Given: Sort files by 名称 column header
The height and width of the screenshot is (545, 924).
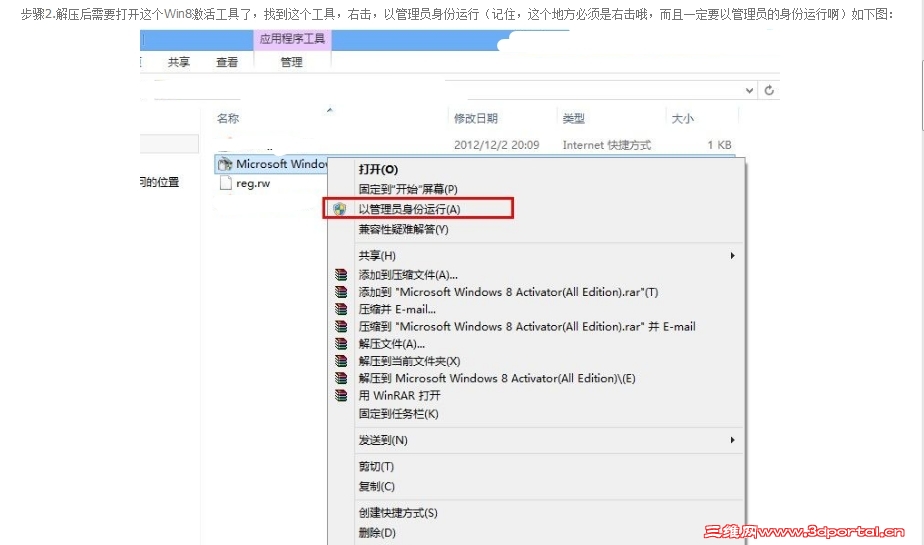Looking at the screenshot, I should coord(227,118).
